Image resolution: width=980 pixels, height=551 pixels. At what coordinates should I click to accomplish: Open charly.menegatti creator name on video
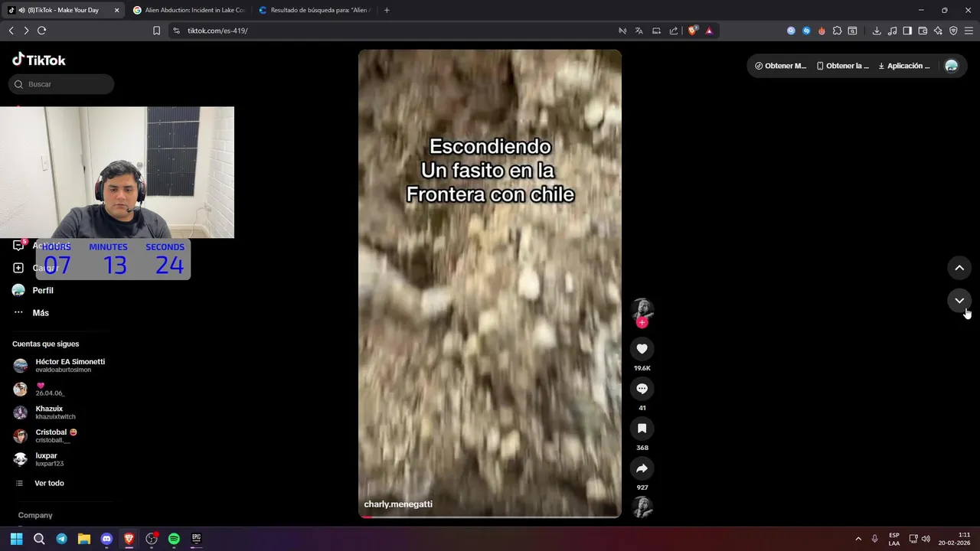[398, 504]
